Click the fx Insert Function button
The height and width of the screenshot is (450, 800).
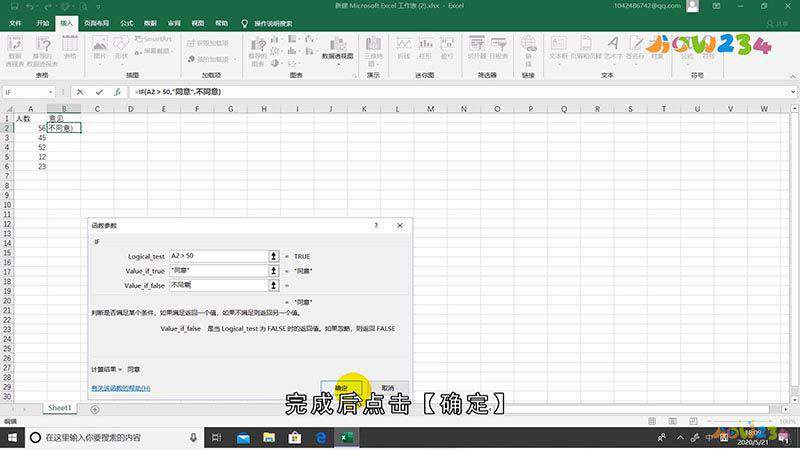pos(117,92)
